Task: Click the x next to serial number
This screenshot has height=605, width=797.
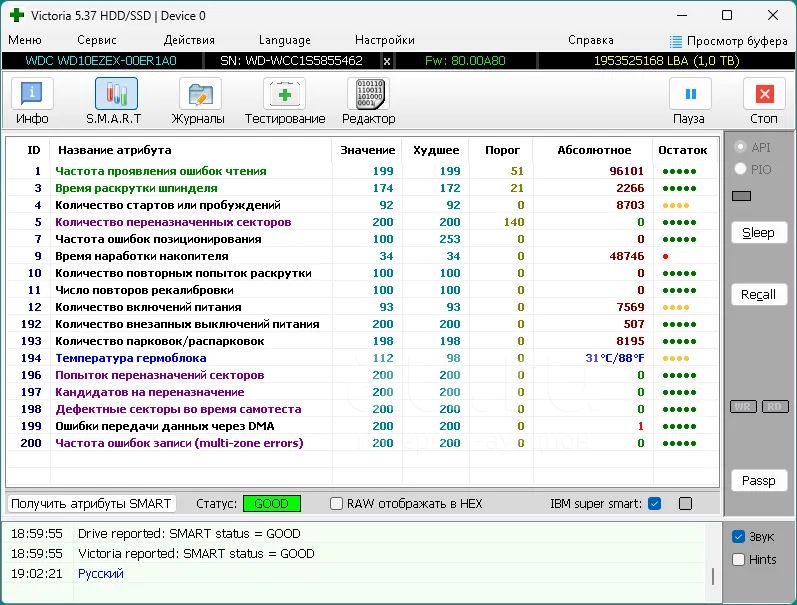Action: click(x=387, y=61)
